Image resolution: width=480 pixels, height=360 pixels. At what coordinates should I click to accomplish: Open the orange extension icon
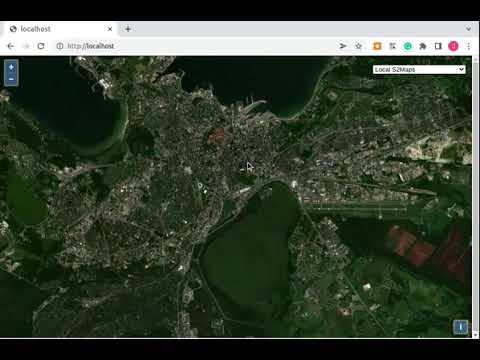tap(377, 46)
